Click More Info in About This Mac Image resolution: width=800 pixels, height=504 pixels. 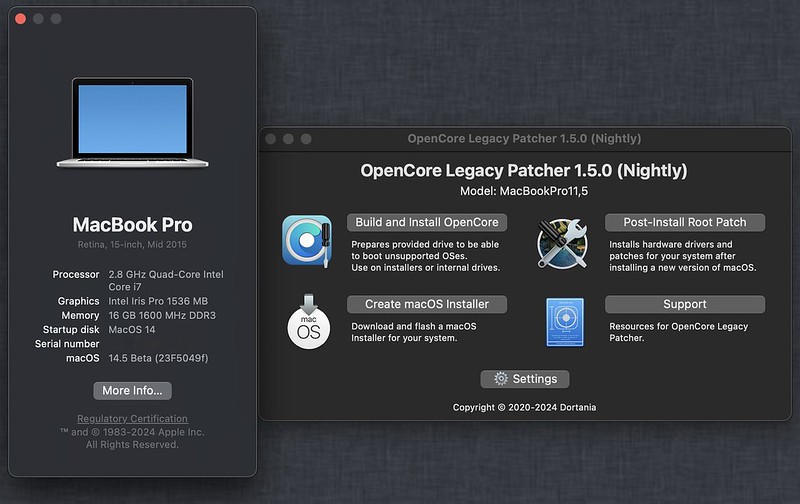coord(132,391)
